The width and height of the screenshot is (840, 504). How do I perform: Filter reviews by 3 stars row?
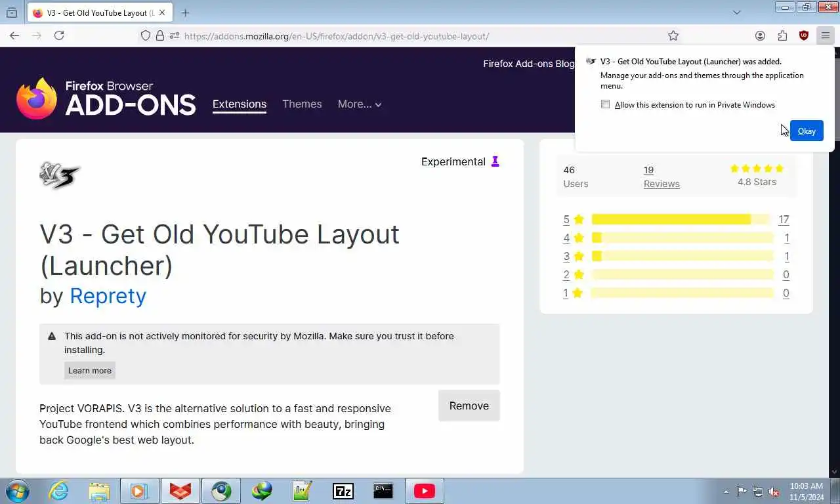coord(676,256)
